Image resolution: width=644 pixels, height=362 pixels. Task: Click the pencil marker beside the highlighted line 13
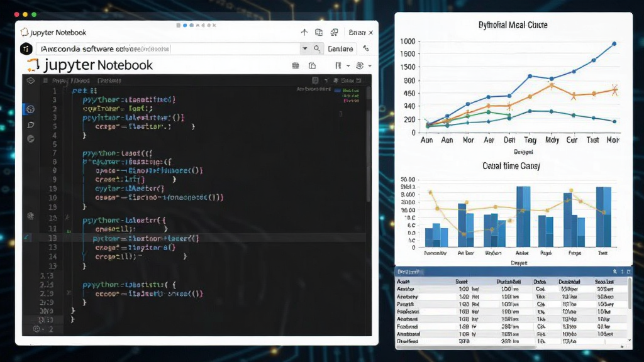click(x=26, y=238)
